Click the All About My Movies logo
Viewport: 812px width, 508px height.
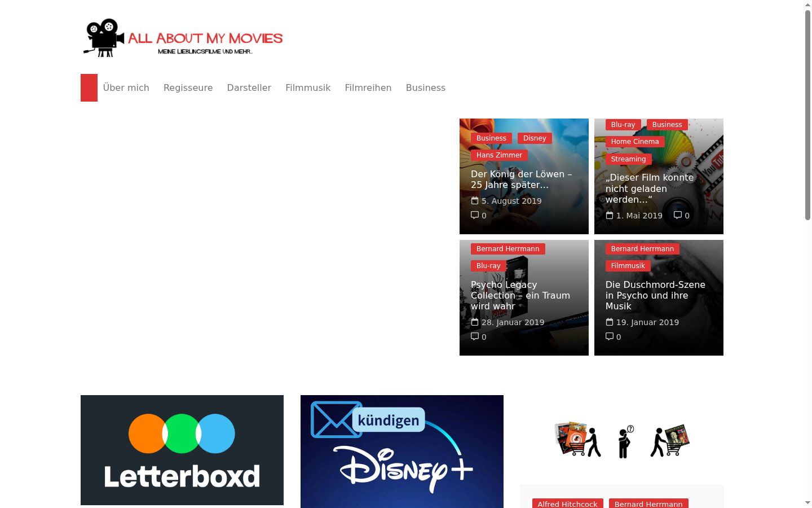(183, 38)
